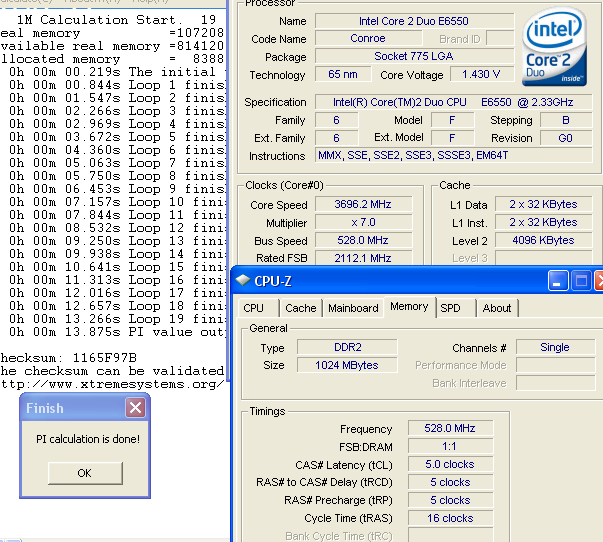This screenshot has height=542, width=603.
Task: Click the PI value output line at 13.875s
Action: coord(117,332)
